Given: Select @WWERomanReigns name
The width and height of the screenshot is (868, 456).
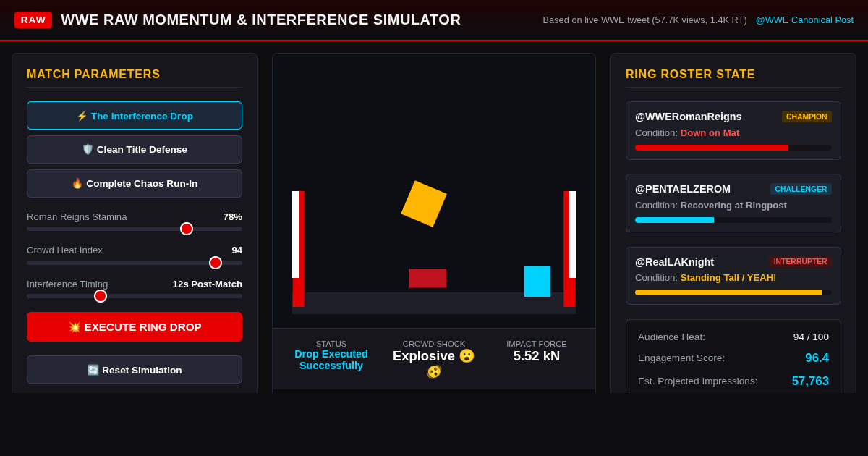Looking at the screenshot, I should click(689, 117).
